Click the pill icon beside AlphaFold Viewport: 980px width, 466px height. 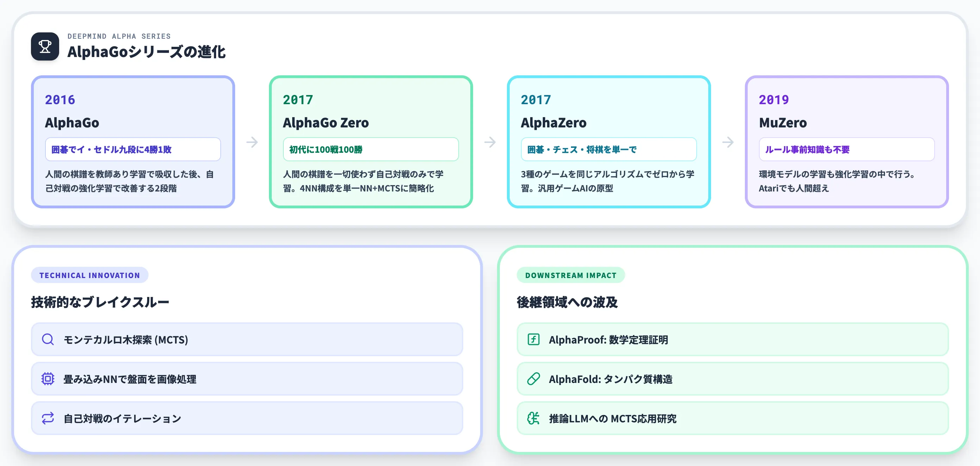(x=533, y=379)
